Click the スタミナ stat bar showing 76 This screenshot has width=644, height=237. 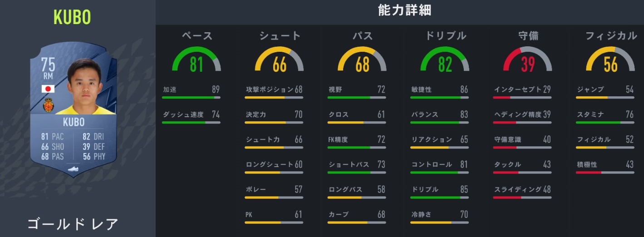pyautogui.click(x=605, y=122)
